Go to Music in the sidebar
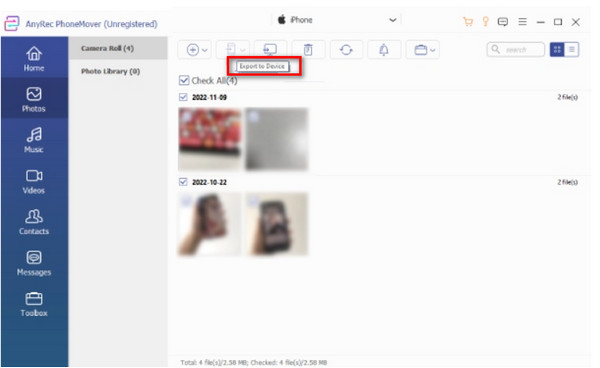The image size is (600, 368). click(x=34, y=140)
